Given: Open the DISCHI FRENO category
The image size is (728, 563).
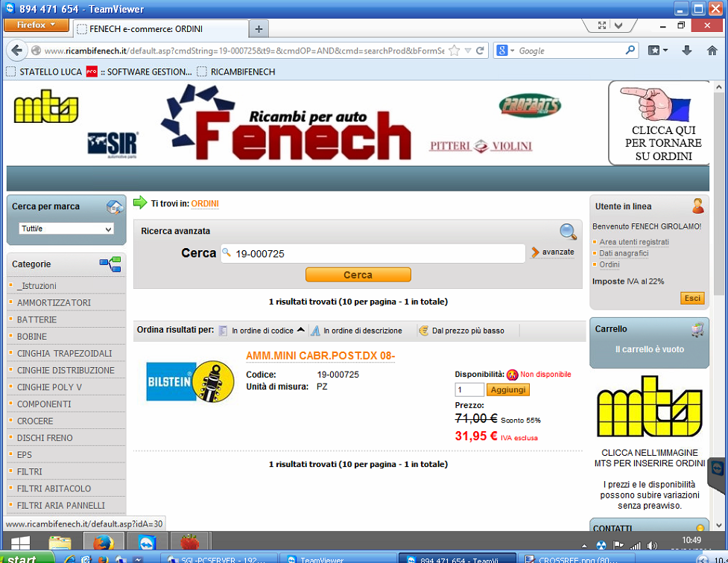Looking at the screenshot, I should click(x=45, y=438).
